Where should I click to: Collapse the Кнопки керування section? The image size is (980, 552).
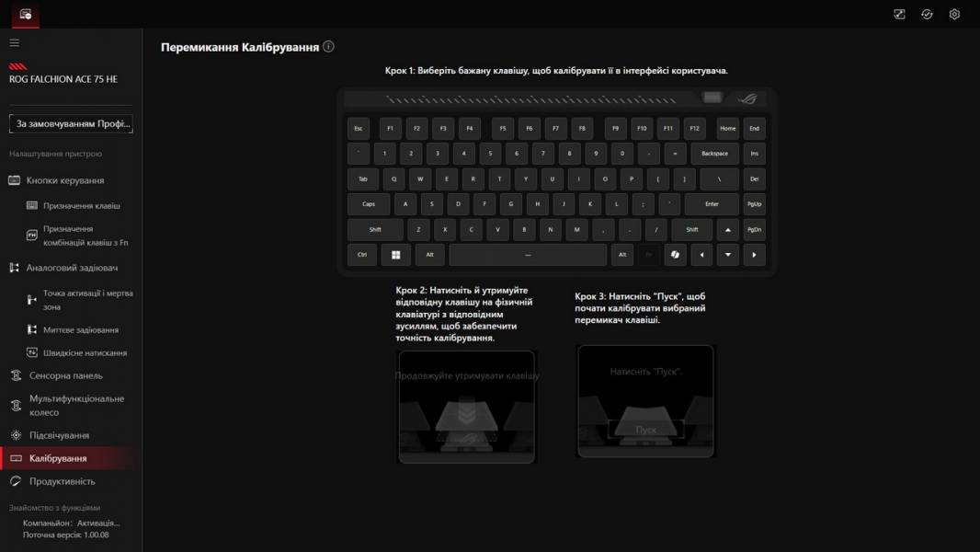[x=64, y=180]
